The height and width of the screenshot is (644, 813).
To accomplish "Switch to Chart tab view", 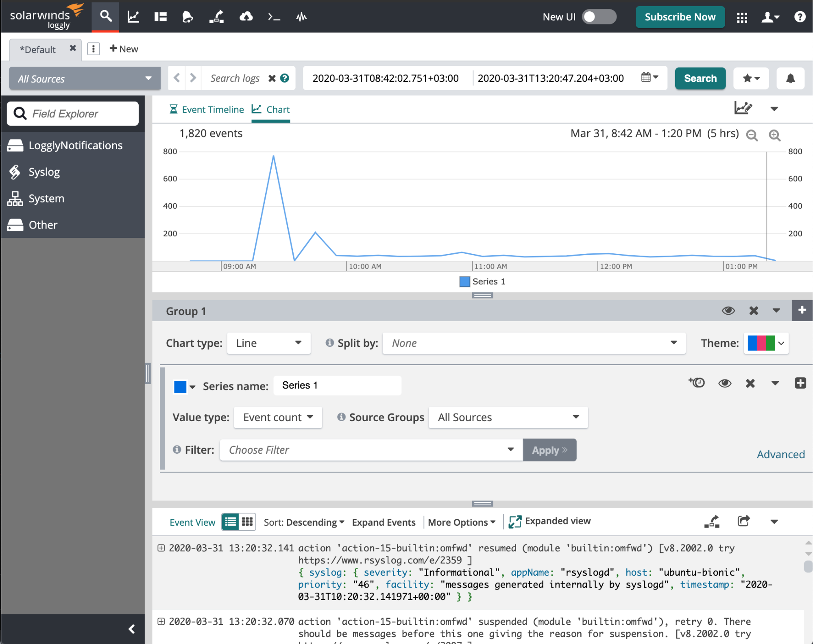I will pyautogui.click(x=277, y=109).
